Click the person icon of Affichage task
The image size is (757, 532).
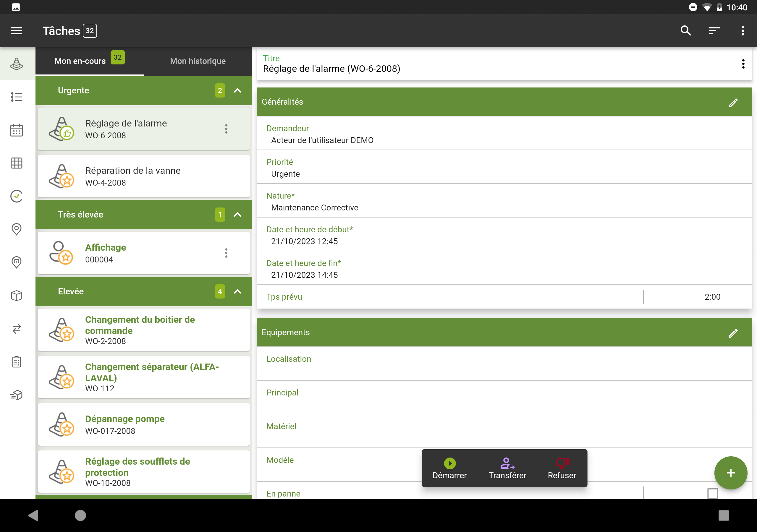coord(61,253)
